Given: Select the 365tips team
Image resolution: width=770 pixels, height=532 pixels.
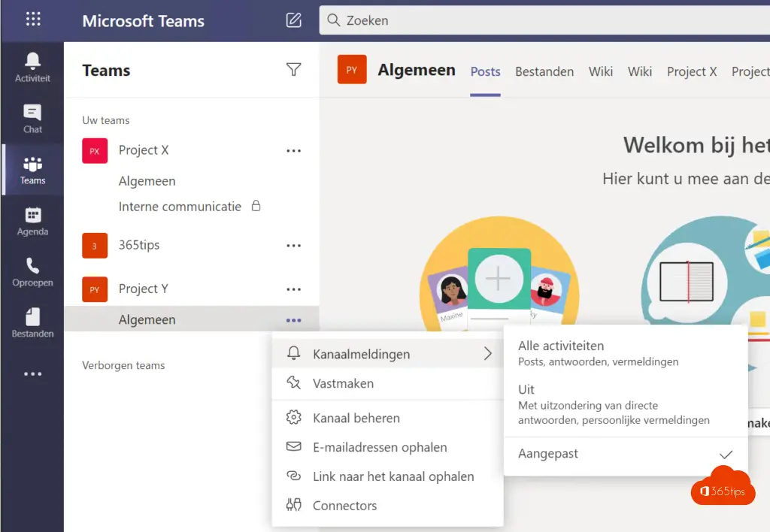Looking at the screenshot, I should click(x=139, y=245).
